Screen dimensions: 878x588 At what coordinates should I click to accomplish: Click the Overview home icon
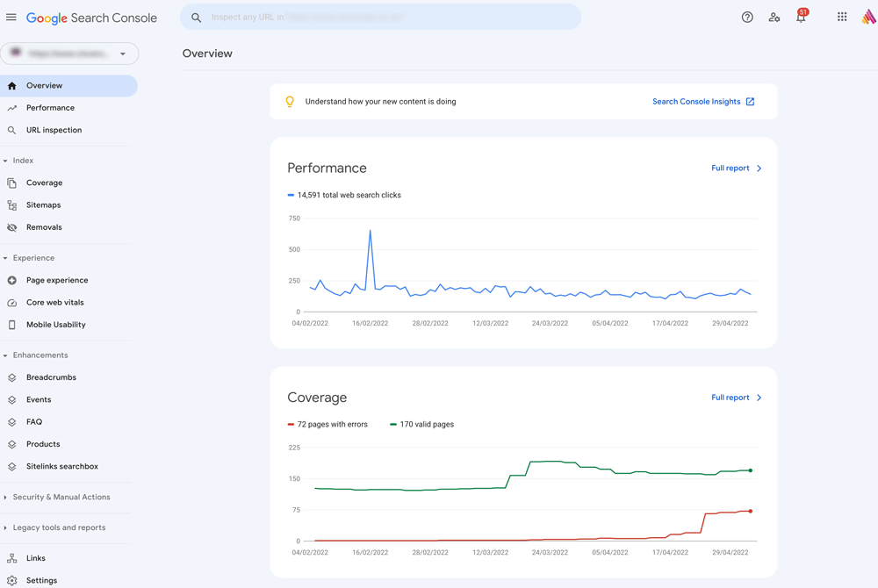pyautogui.click(x=11, y=86)
